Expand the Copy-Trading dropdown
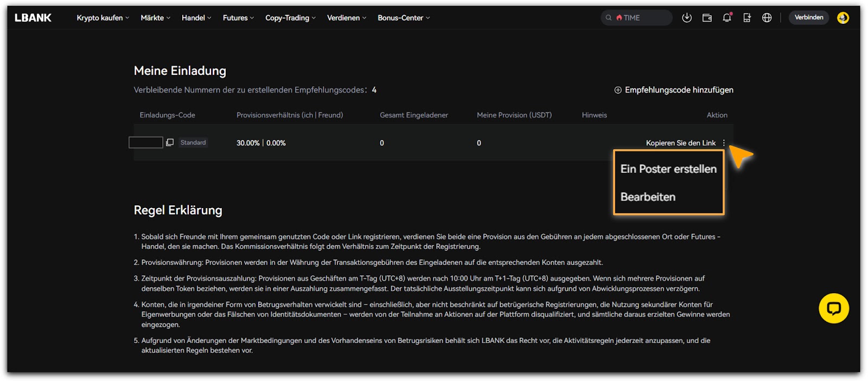 point(290,18)
